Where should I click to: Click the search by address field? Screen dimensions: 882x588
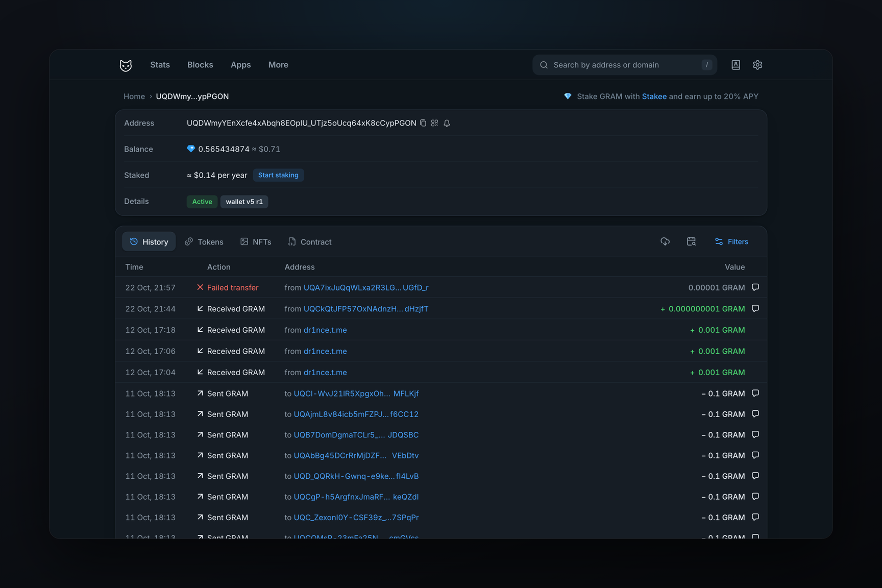[x=625, y=65]
